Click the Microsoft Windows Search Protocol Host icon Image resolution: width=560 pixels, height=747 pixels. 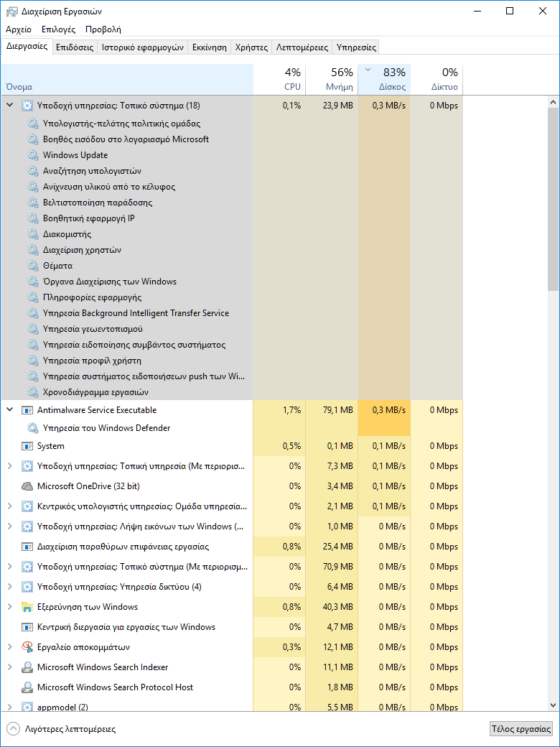pyautogui.click(x=27, y=687)
